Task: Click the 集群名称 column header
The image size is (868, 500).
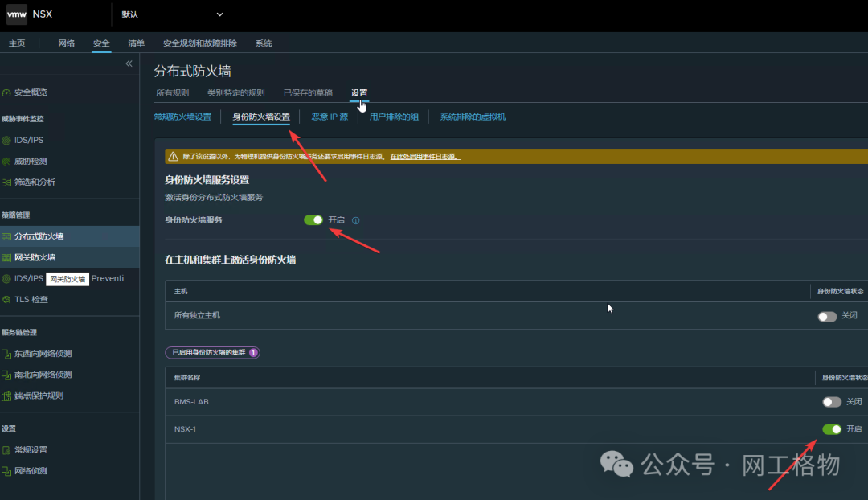Action: [187, 378]
